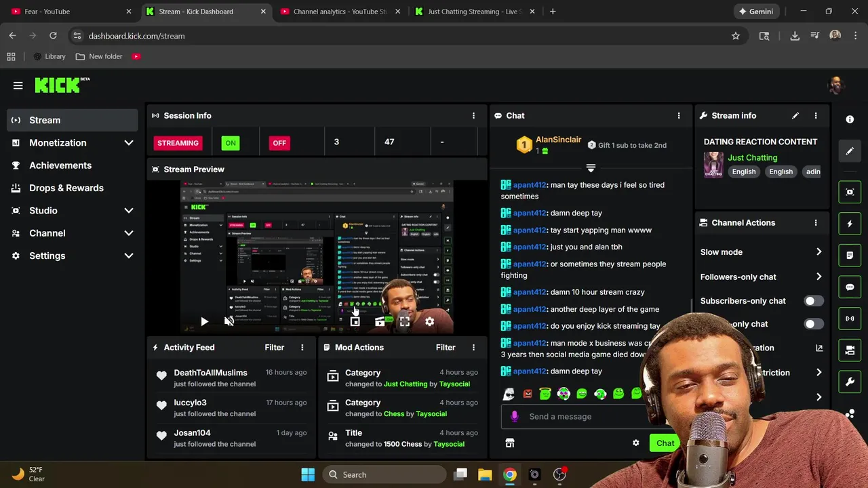Toggle Stream Preview widget in right sidebar
Viewport: 868px width, 488px height.
click(850, 192)
